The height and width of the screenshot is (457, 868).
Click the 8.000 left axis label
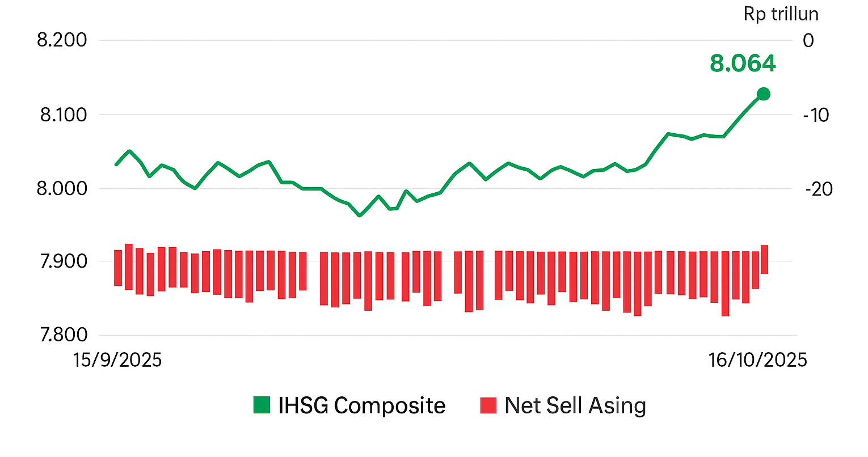pos(62,188)
